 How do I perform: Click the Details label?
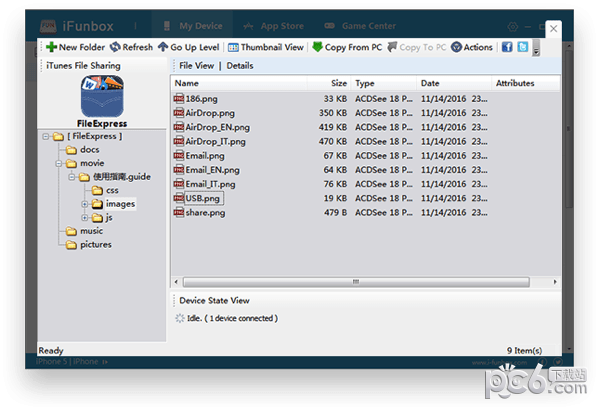(x=240, y=66)
